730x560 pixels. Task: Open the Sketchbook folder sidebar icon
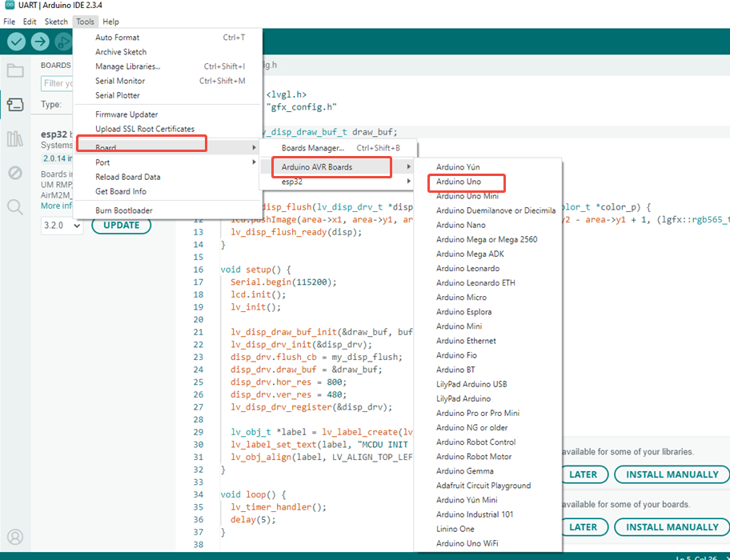(x=15, y=70)
